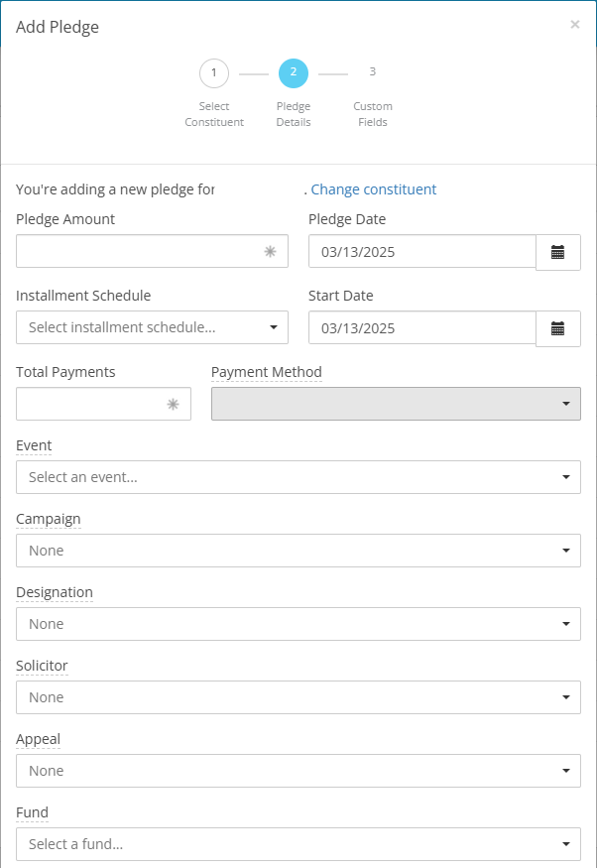Expand the Installment Schedule dropdown
The image size is (597, 868).
point(152,327)
